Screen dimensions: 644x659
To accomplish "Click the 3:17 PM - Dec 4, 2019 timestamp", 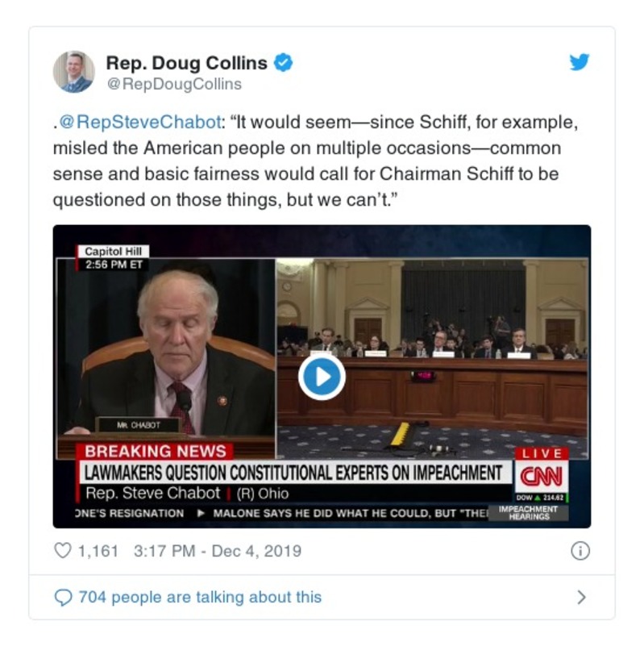I will tap(218, 551).
